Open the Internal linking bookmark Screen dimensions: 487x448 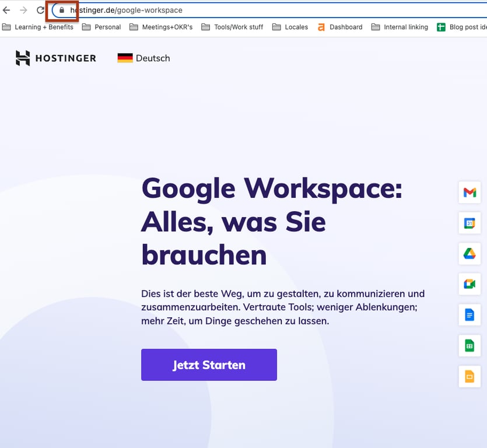tap(400, 27)
